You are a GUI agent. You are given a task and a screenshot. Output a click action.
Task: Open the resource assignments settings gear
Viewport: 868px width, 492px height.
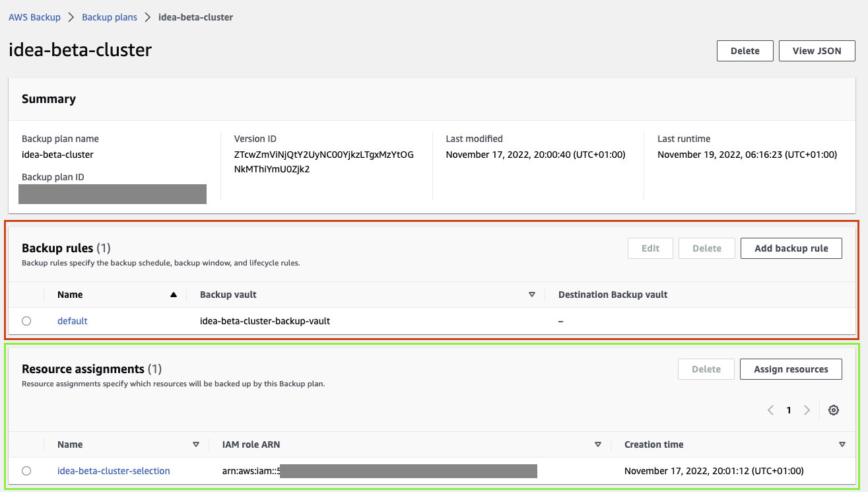click(x=834, y=410)
